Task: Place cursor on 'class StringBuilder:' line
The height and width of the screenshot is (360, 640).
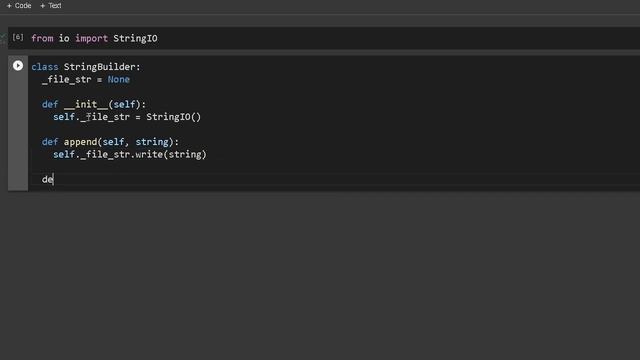Action: pos(86,67)
